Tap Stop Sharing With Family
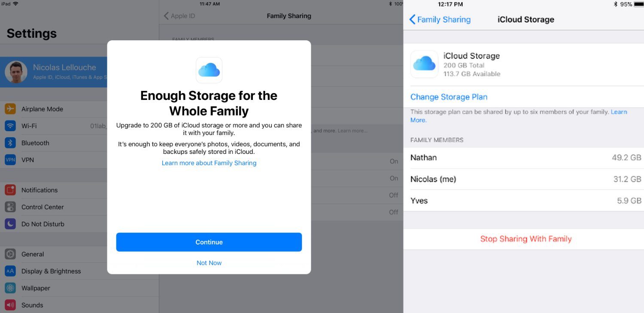Viewport: 644px width, 313px height. [526, 239]
